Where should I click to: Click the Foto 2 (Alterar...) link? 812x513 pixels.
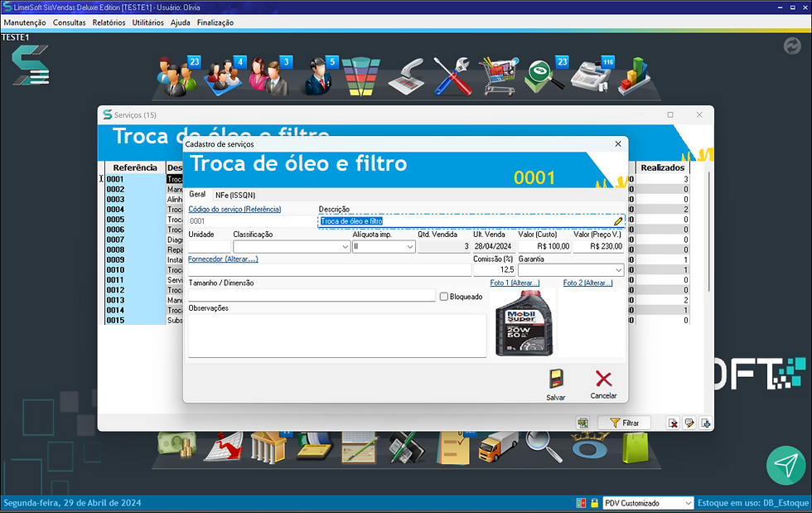point(587,283)
